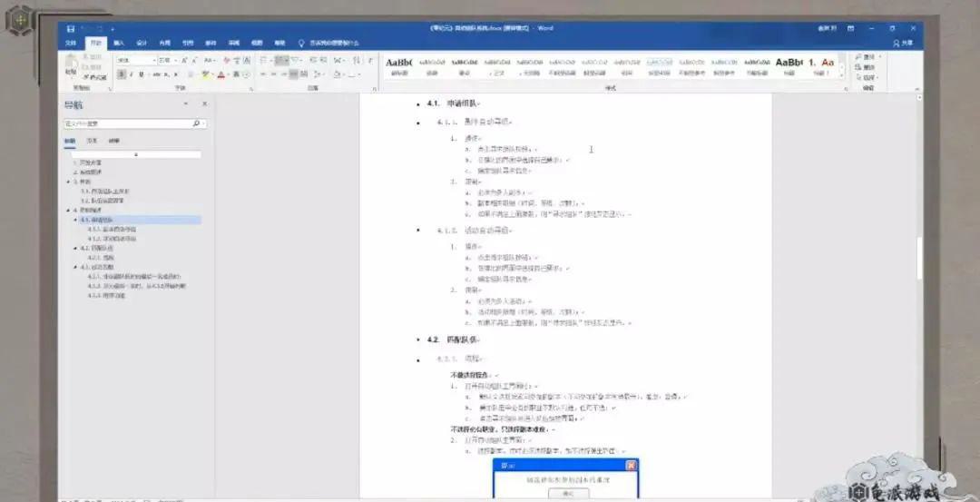Click the Sort A-Z icon
The height and width of the screenshot is (502, 980).
357,60
